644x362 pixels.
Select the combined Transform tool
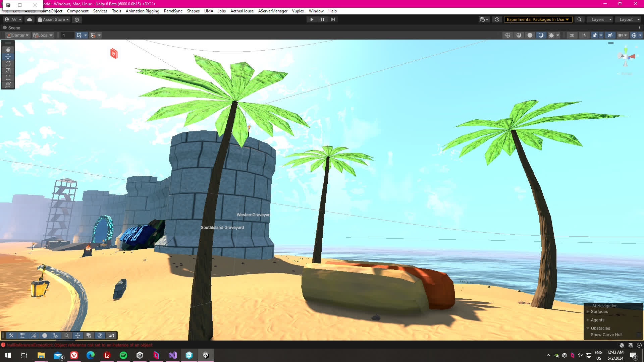8,85
